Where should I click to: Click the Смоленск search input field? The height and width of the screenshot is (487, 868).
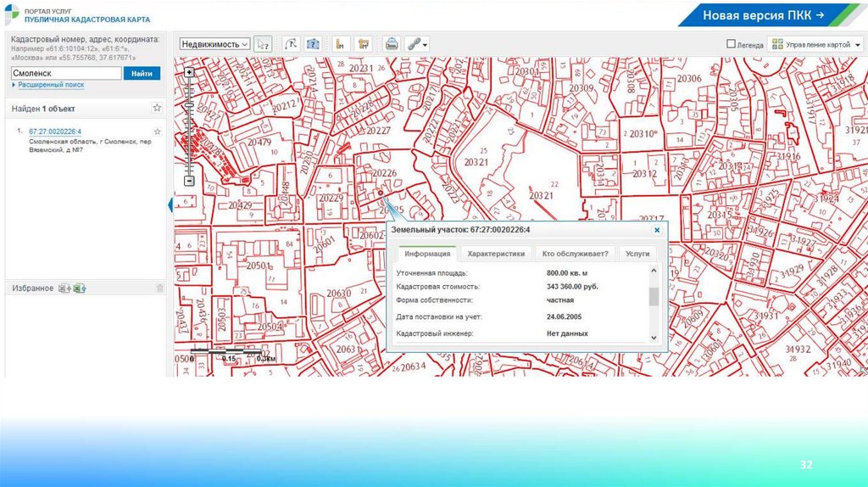coord(65,74)
